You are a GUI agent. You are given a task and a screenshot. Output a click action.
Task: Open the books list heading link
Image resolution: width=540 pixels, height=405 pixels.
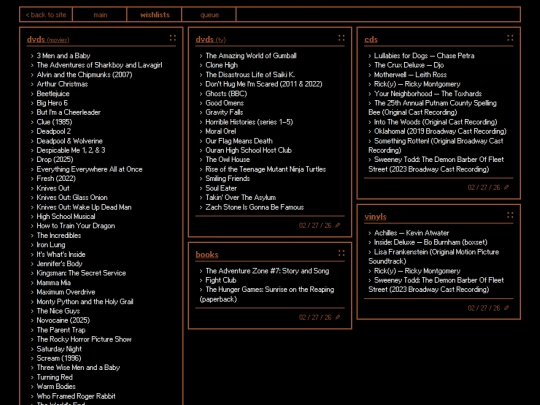(207, 255)
